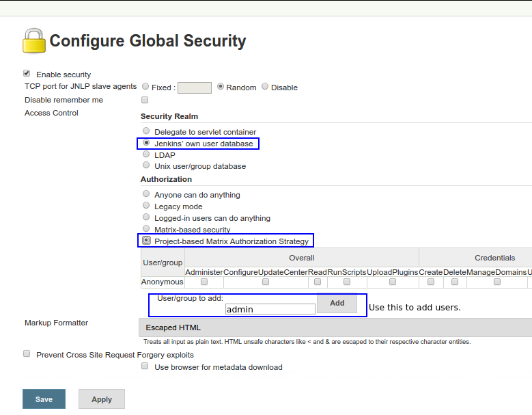The width and height of the screenshot is (532, 415).
Task: Choose Delegate to servlet container
Action: click(x=146, y=131)
